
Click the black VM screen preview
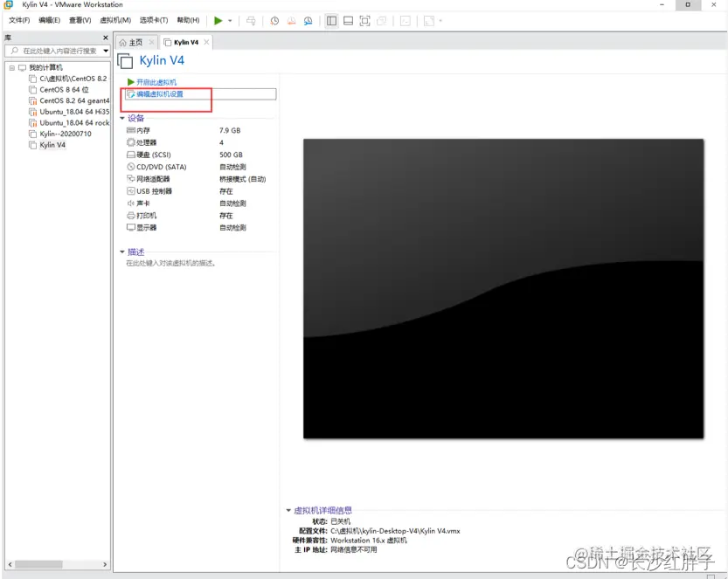(503, 288)
